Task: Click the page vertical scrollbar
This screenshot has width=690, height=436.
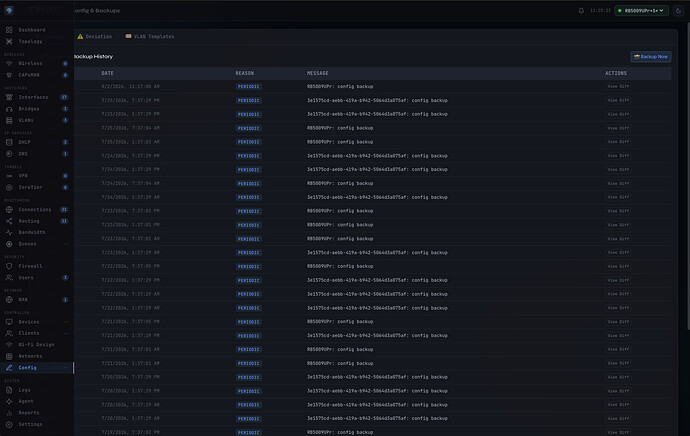Action: pyautogui.click(x=688, y=176)
